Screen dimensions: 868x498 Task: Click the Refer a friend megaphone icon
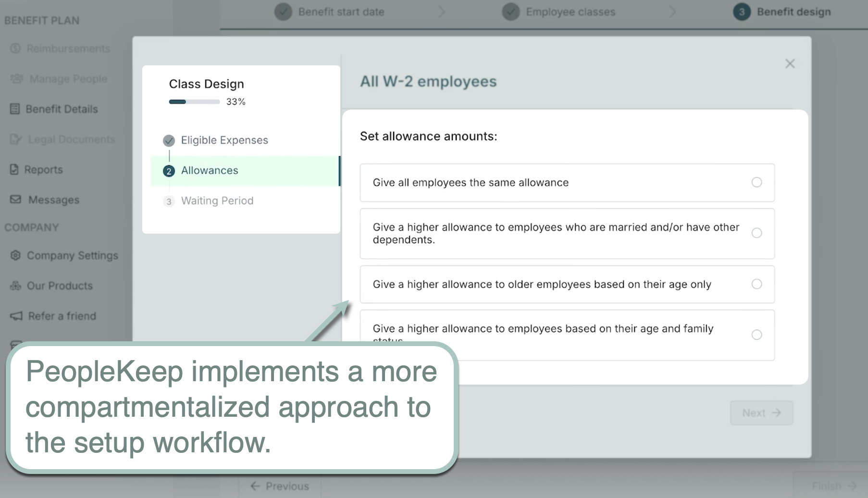pos(16,316)
